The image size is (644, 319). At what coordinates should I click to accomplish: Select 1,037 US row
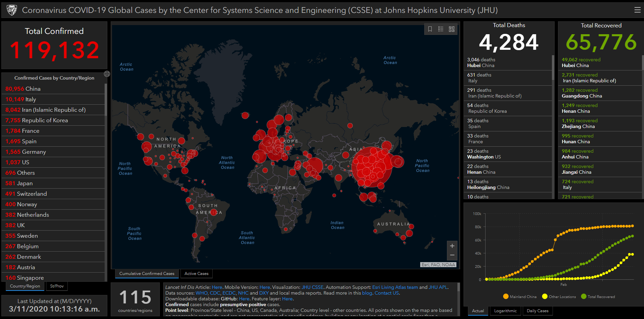(53, 162)
